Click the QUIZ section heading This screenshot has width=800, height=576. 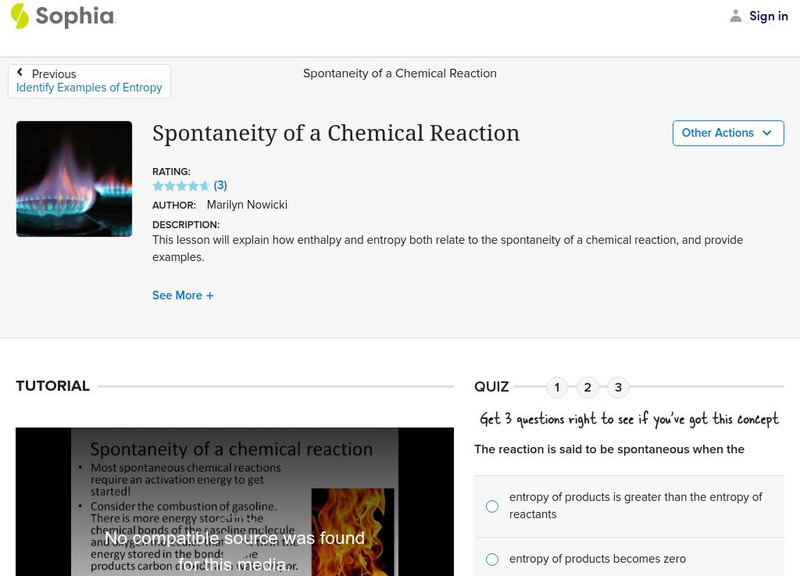tap(491, 387)
